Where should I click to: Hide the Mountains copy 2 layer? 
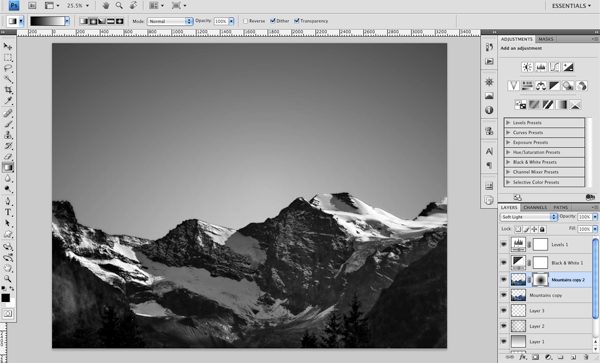click(504, 280)
